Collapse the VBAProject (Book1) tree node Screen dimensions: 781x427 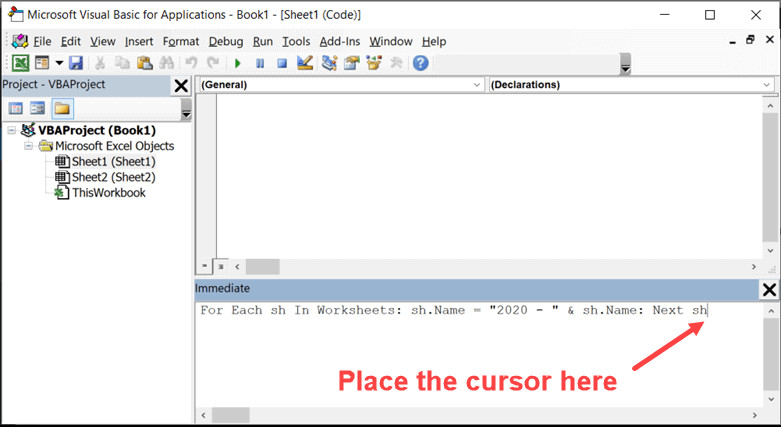pos(11,130)
